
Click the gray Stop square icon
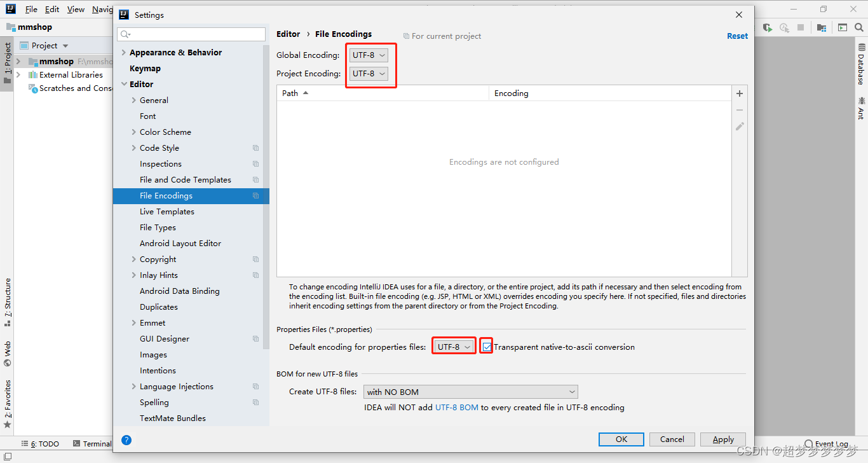pyautogui.click(x=801, y=27)
